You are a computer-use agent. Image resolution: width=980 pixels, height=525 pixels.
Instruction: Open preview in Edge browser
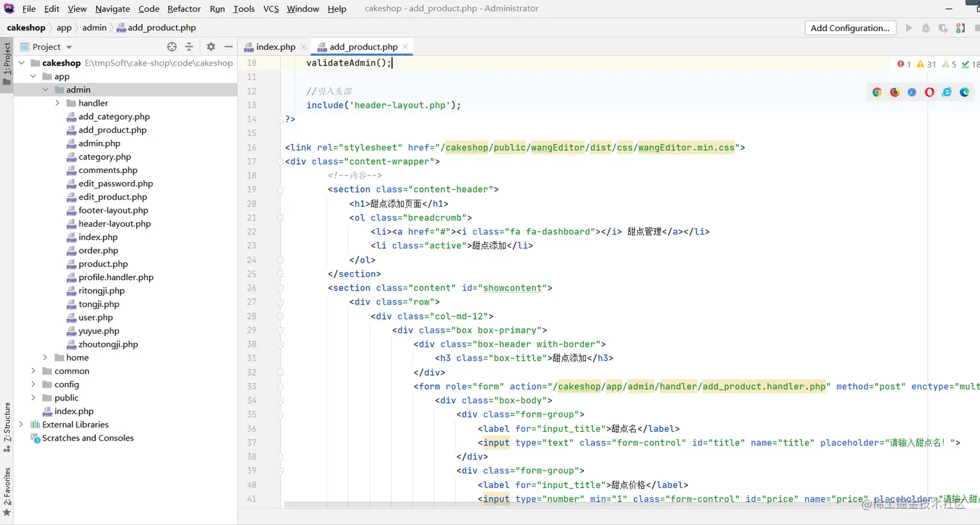(964, 92)
